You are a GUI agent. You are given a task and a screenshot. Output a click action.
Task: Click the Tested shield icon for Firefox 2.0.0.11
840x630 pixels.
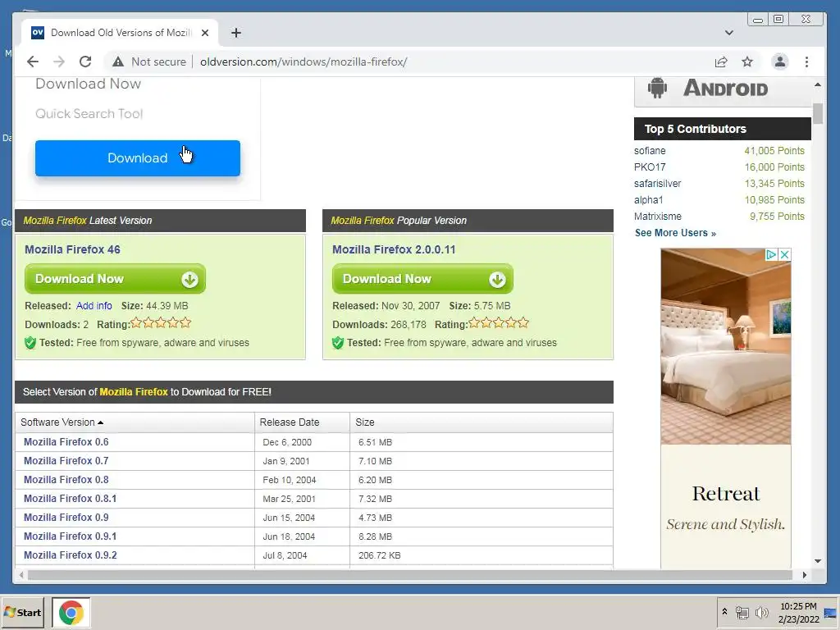click(x=338, y=343)
